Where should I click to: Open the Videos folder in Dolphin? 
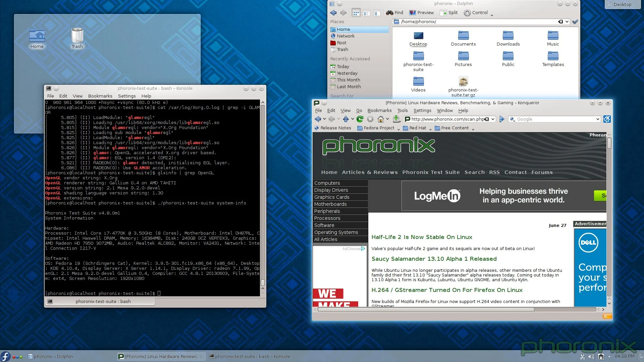[418, 84]
